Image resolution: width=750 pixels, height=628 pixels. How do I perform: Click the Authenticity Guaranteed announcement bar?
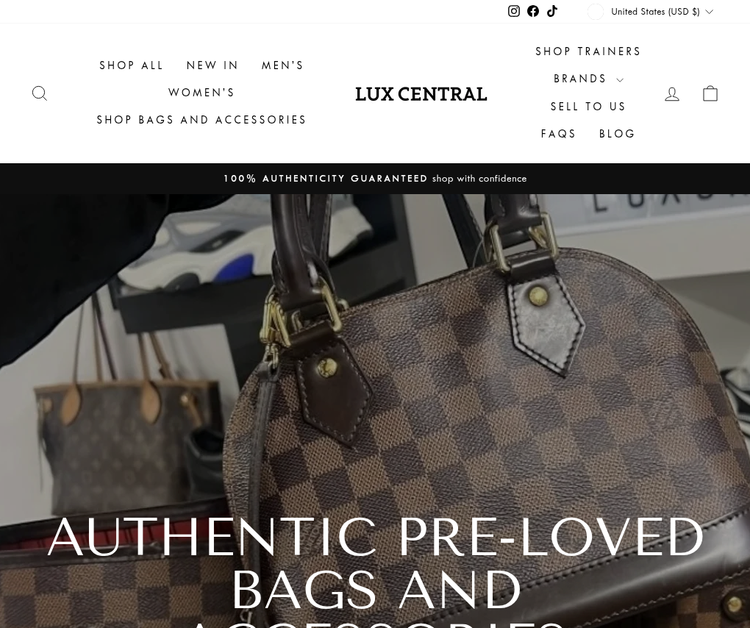coord(375,178)
